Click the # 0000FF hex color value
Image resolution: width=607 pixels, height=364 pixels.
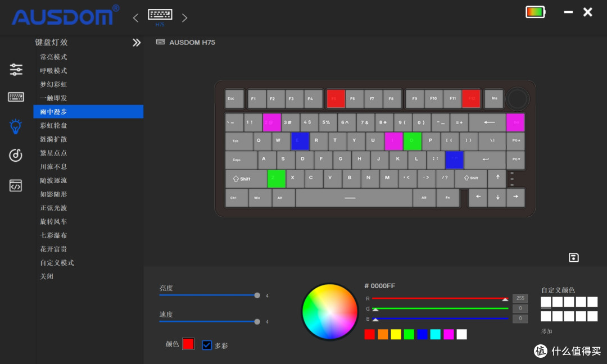pyautogui.click(x=380, y=286)
